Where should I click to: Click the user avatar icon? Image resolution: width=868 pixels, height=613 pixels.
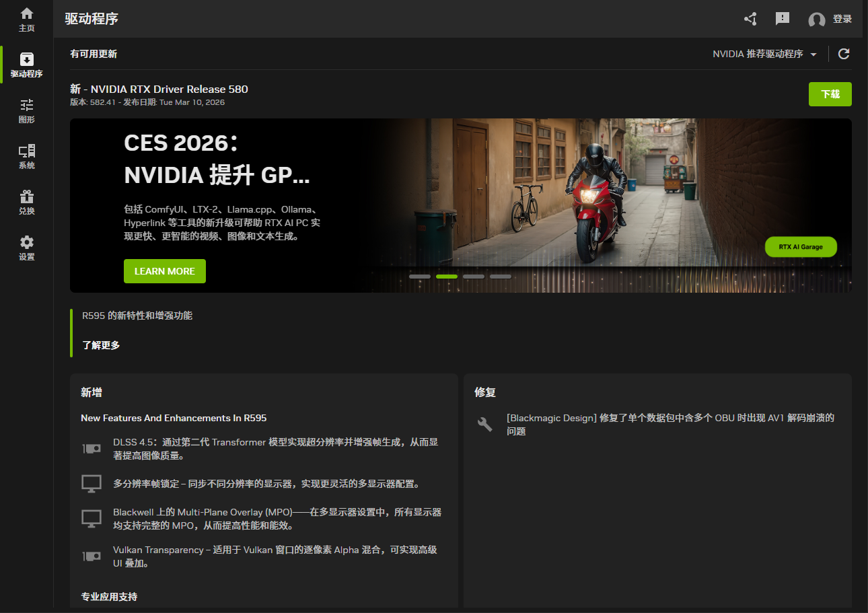[x=817, y=20]
